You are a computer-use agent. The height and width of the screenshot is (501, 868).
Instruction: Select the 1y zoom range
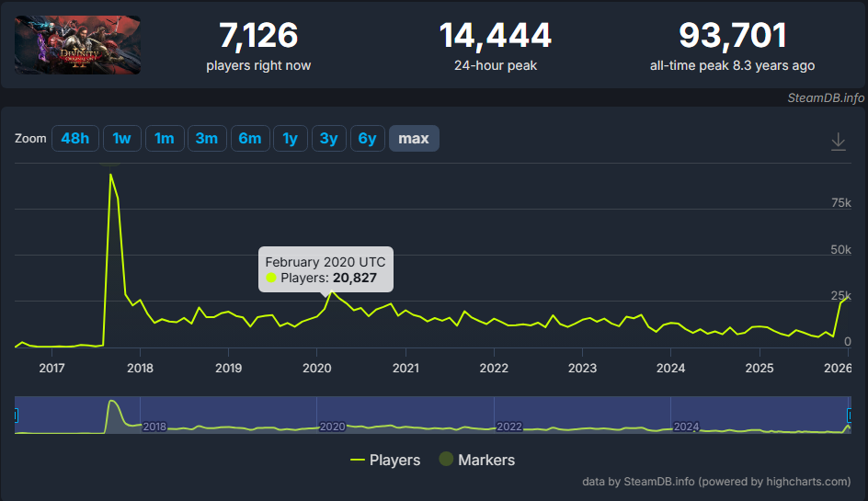point(290,139)
